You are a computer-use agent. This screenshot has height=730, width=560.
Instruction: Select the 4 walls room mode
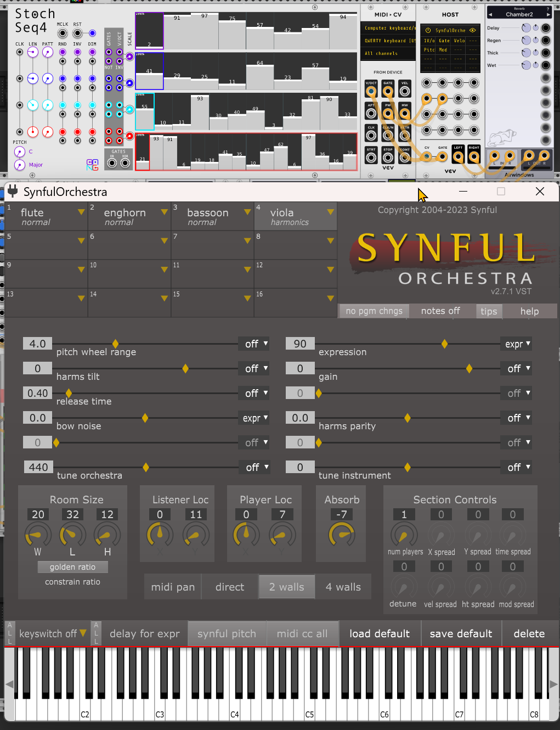coord(343,587)
